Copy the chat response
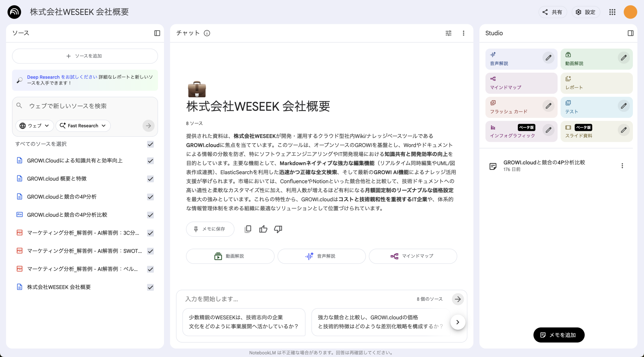 (248, 229)
